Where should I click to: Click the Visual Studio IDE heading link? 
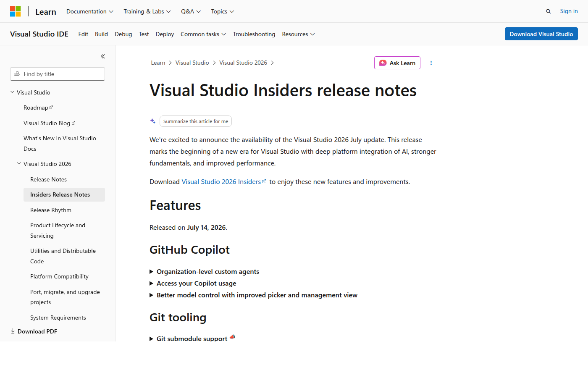pos(39,34)
